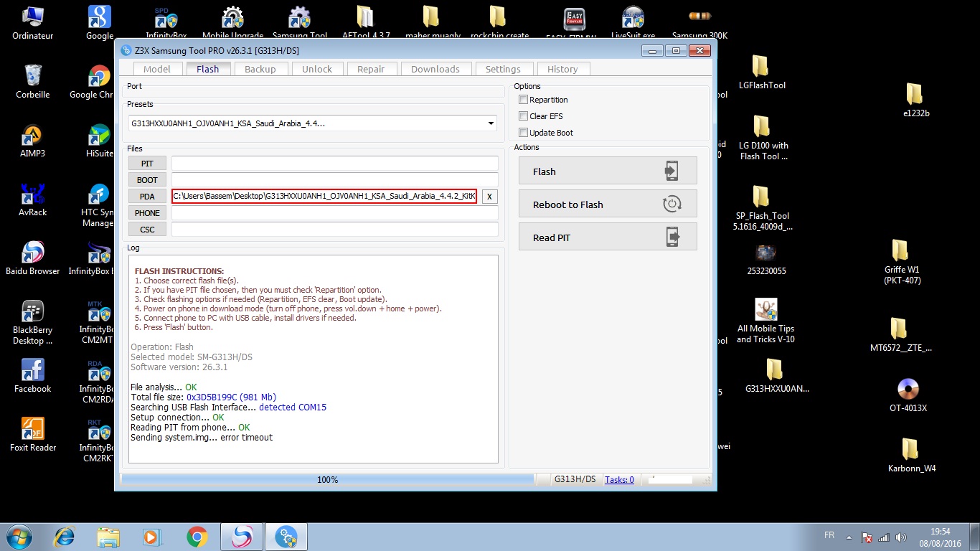This screenshot has width=980, height=551.
Task: Select the AIMP3 desktop shortcut
Action: click(x=32, y=141)
